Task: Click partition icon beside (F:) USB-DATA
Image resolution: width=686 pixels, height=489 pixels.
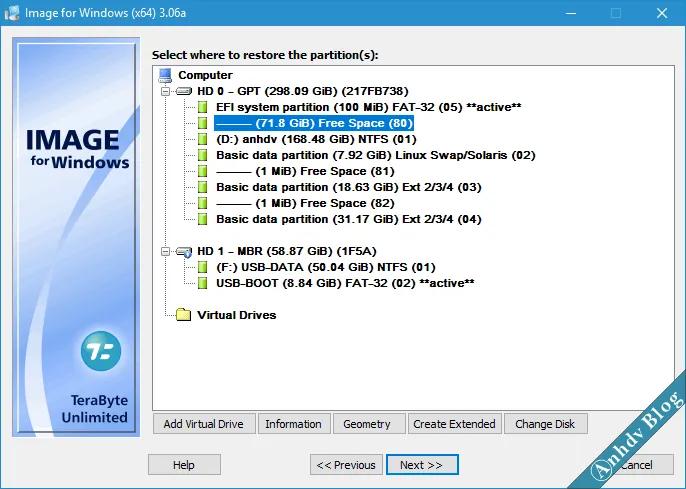Action: 202,267
